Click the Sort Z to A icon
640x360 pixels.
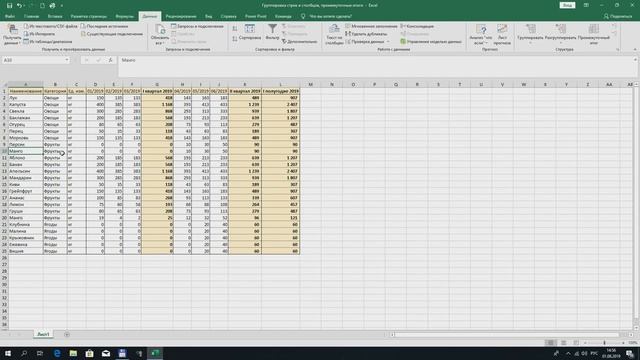(235, 39)
